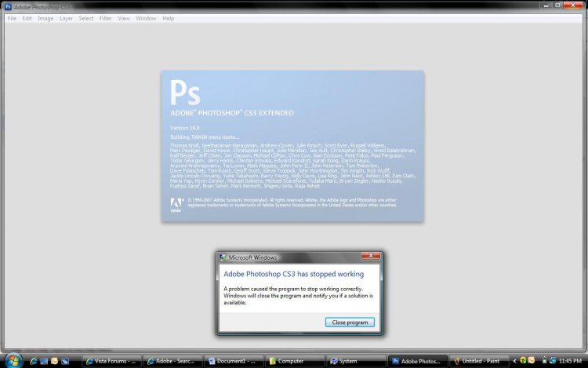Click the green shield tray icon
Viewport: 588px width, 368px height.
(523, 360)
